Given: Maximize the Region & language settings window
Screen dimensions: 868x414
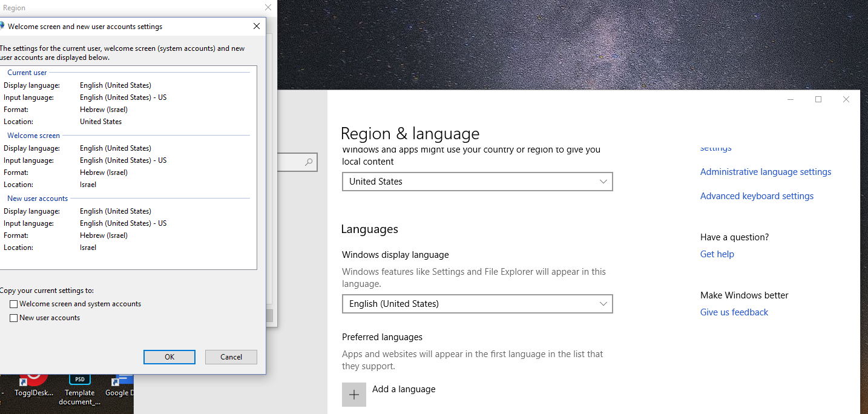Looking at the screenshot, I should (818, 99).
